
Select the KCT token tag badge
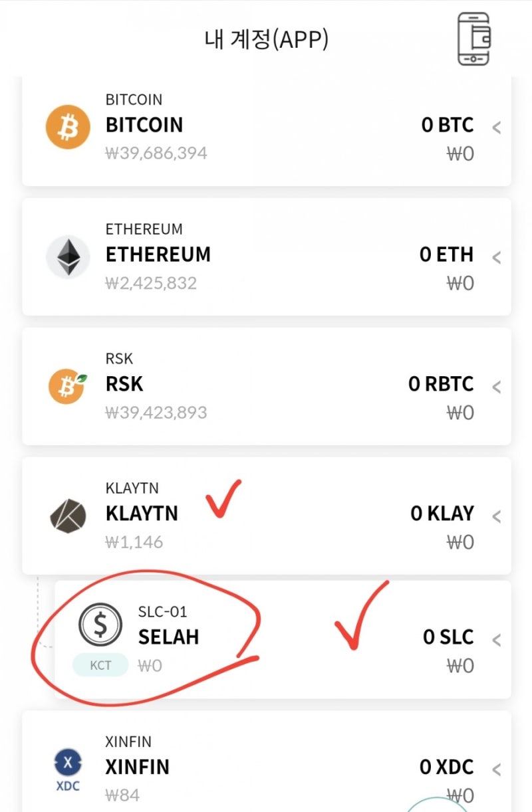point(100,665)
